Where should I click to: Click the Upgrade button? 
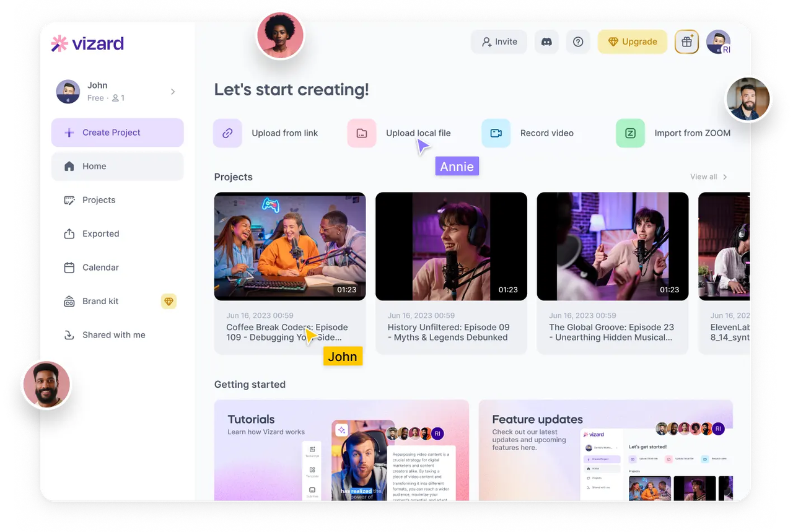[x=633, y=41]
